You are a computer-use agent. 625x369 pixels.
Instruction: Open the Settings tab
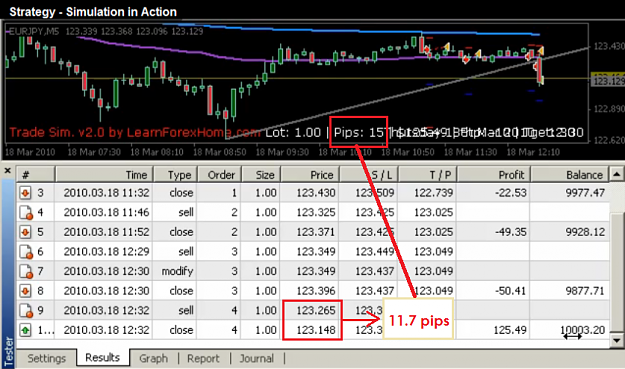[x=46, y=359]
